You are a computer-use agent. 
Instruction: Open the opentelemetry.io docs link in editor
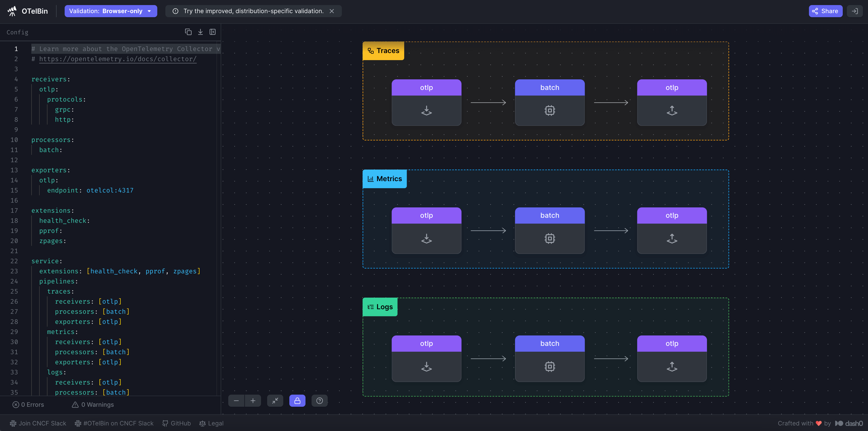118,59
